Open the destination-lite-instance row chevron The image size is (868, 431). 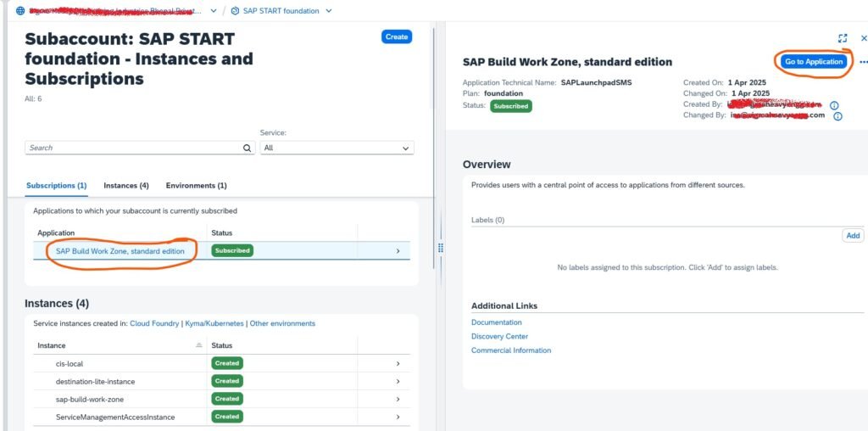click(398, 382)
